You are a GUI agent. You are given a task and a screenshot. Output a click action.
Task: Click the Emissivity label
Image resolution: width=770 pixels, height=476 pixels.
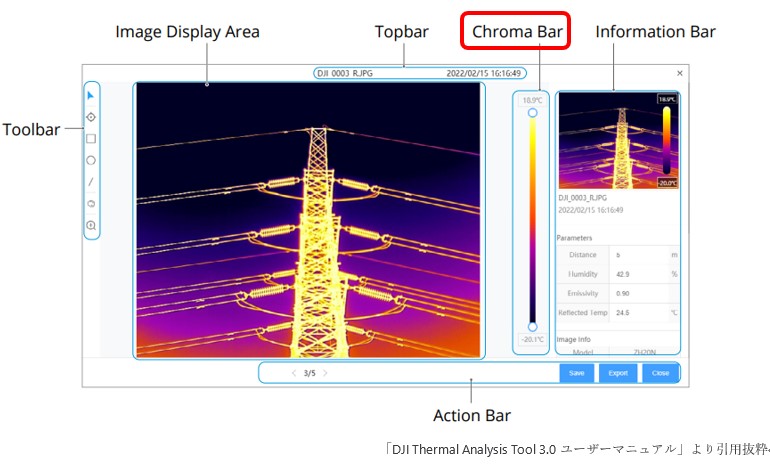click(583, 293)
